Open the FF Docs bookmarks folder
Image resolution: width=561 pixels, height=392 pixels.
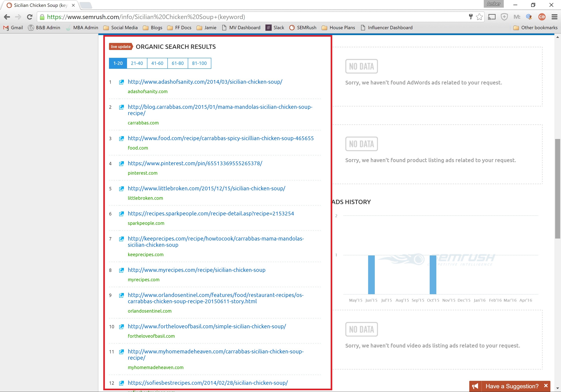179,28
